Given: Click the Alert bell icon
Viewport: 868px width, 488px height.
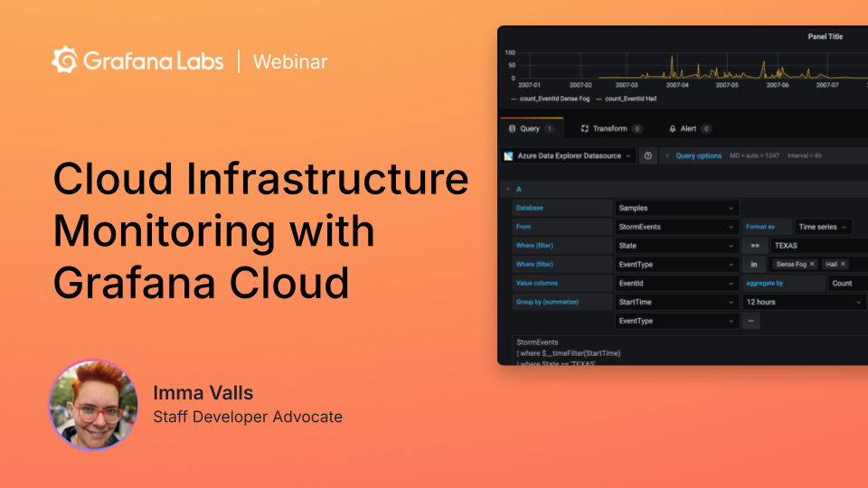Looking at the screenshot, I should point(672,129).
